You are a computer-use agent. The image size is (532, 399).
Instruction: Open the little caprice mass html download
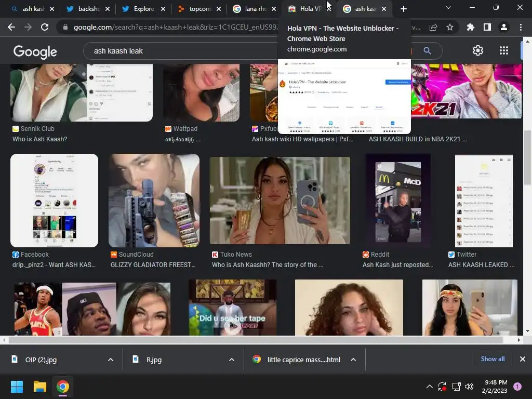click(303, 360)
